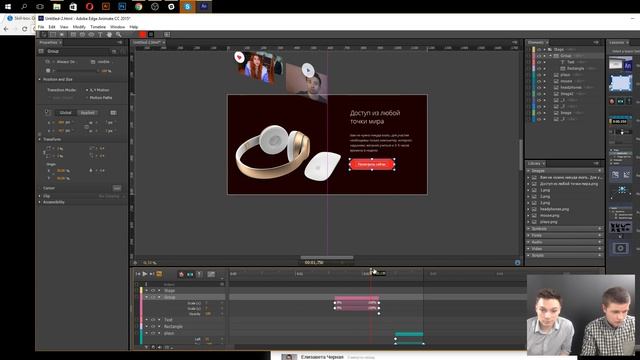Open the Modify menu
Screen dimensions: 640x360
click(79, 27)
